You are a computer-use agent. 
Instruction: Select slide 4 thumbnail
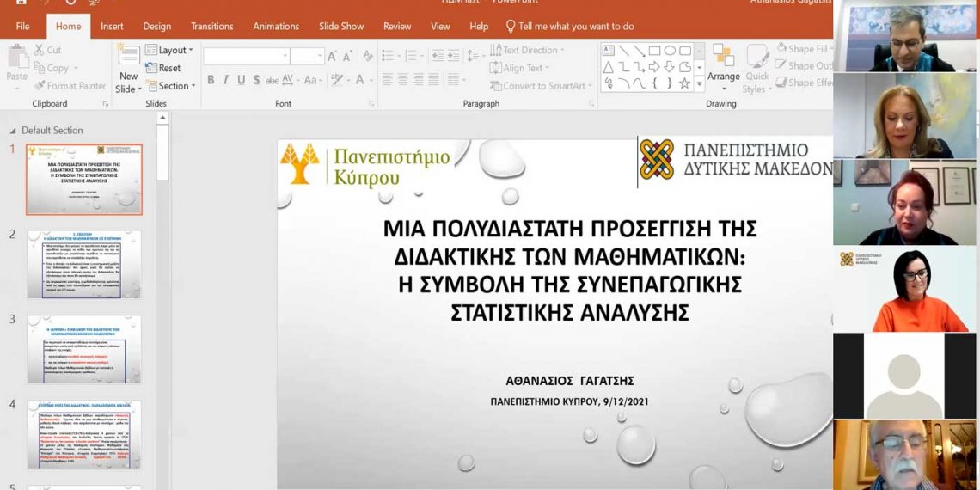pos(84,435)
